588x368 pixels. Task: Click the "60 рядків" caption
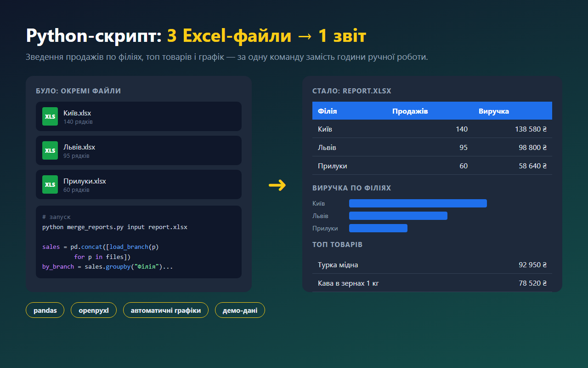point(76,190)
